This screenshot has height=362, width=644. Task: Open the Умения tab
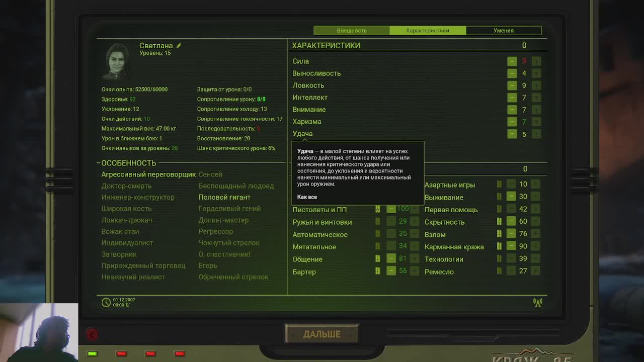tap(504, 31)
